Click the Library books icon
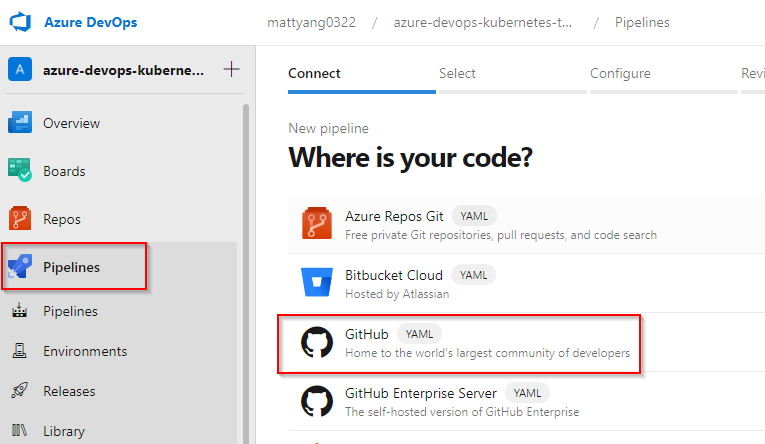This screenshot has width=765, height=444. (x=20, y=430)
